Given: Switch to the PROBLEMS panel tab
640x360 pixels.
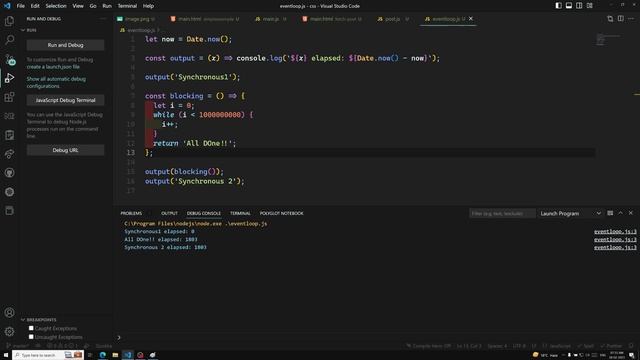Looking at the screenshot, I should point(131,213).
